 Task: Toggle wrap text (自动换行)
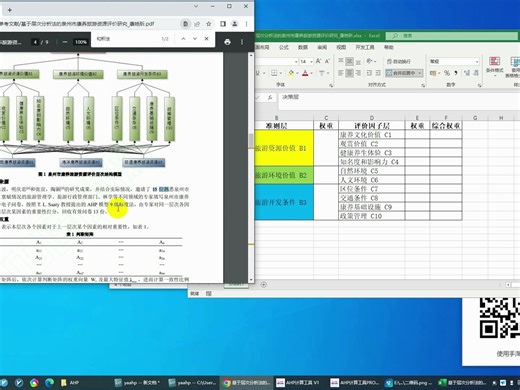click(399, 61)
